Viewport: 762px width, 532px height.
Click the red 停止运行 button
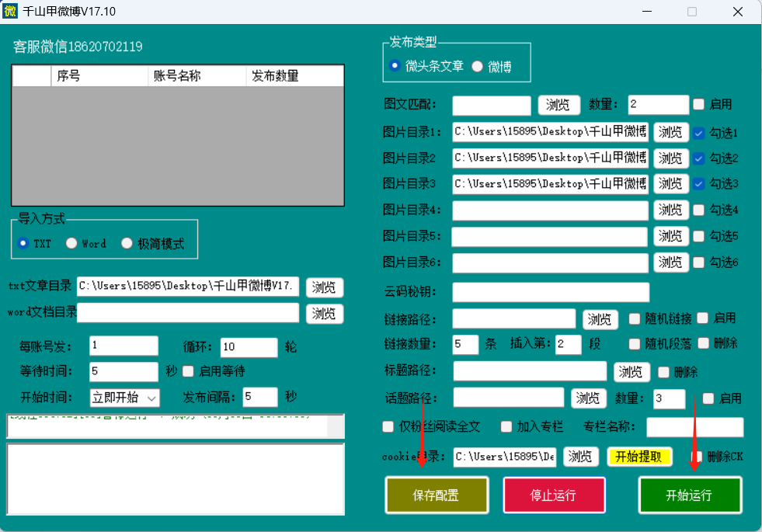click(x=552, y=495)
